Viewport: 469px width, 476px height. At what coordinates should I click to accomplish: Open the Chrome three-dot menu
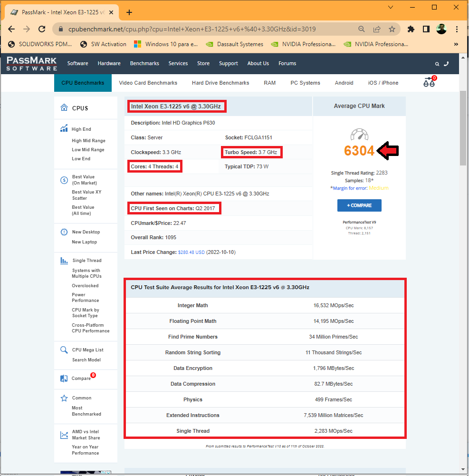pos(457,29)
